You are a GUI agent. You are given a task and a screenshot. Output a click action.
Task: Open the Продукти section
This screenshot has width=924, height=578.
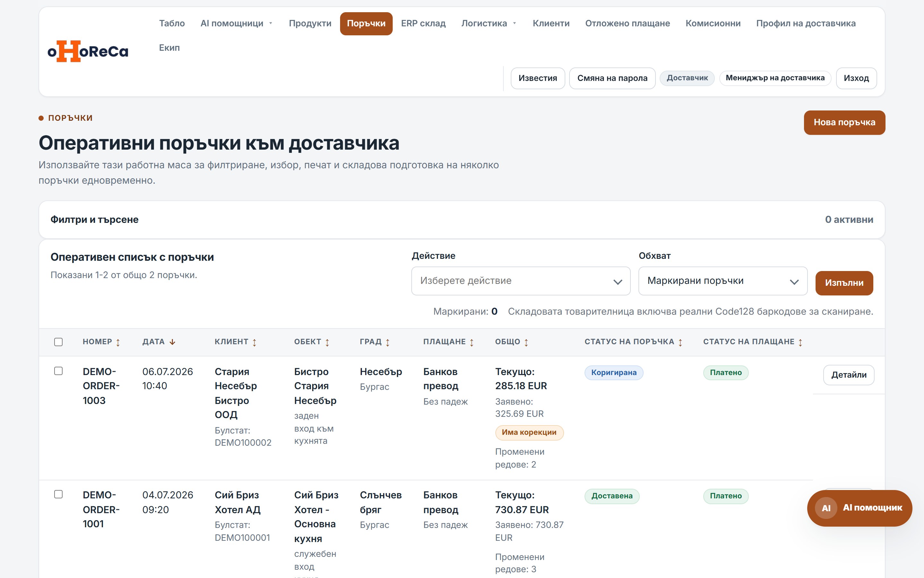(310, 23)
